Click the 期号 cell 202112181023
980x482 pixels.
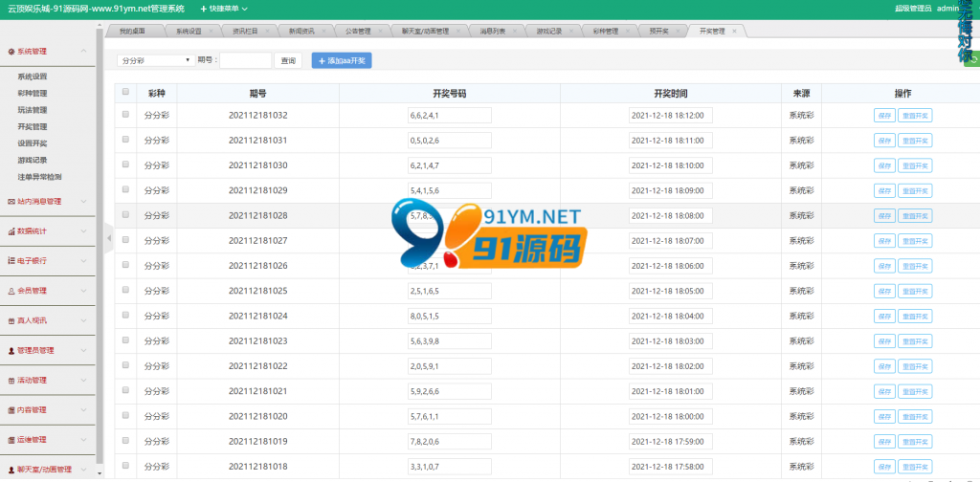pos(258,340)
